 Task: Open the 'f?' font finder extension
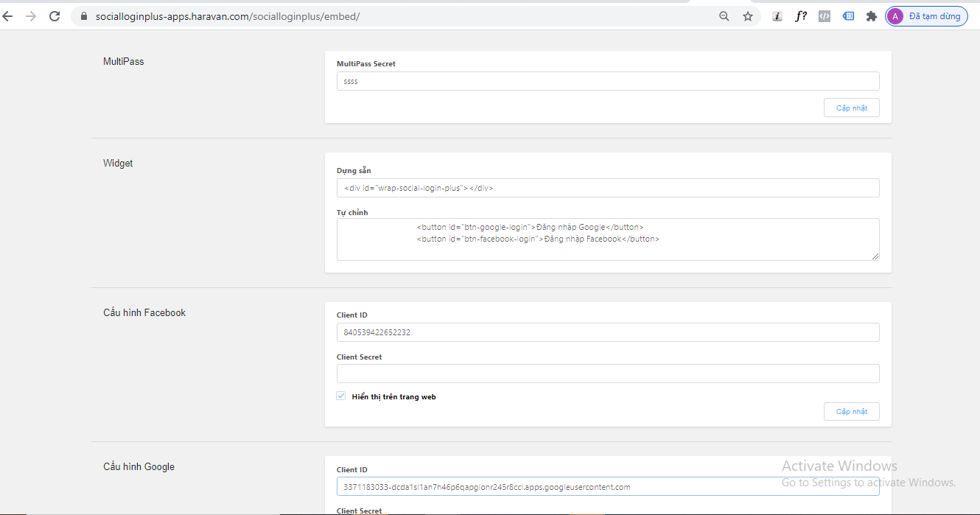tap(801, 16)
